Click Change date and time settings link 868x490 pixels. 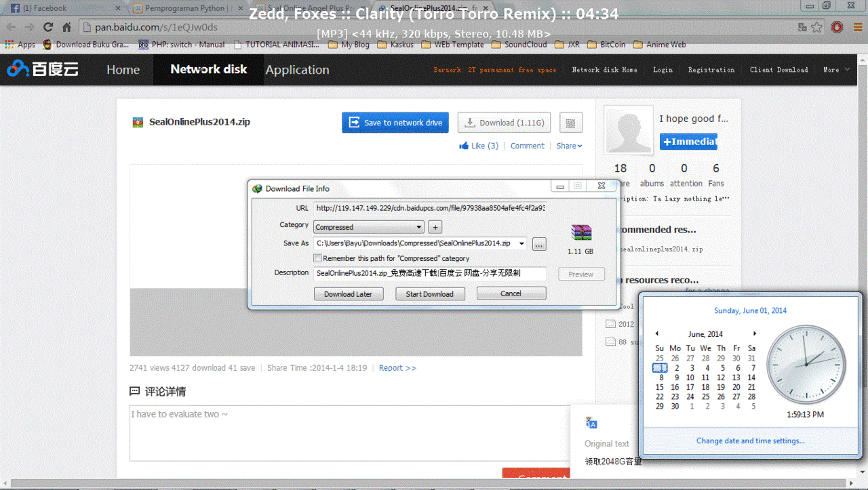point(751,441)
